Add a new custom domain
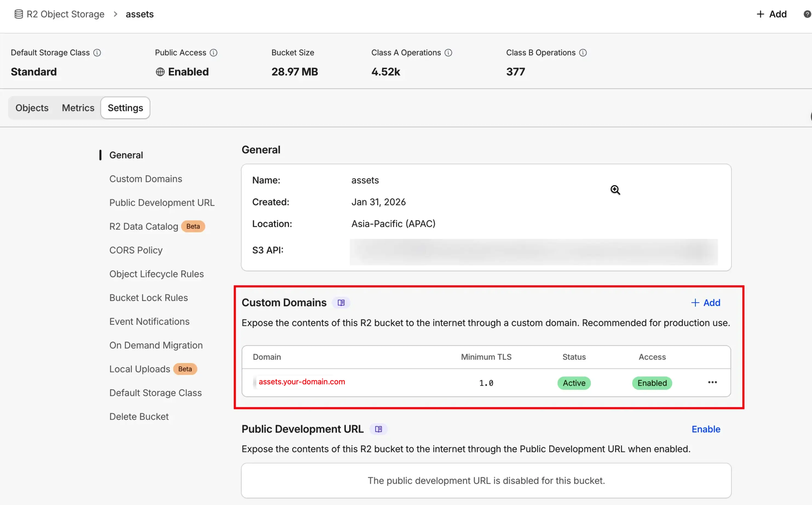The width and height of the screenshot is (812, 505). pos(706,303)
